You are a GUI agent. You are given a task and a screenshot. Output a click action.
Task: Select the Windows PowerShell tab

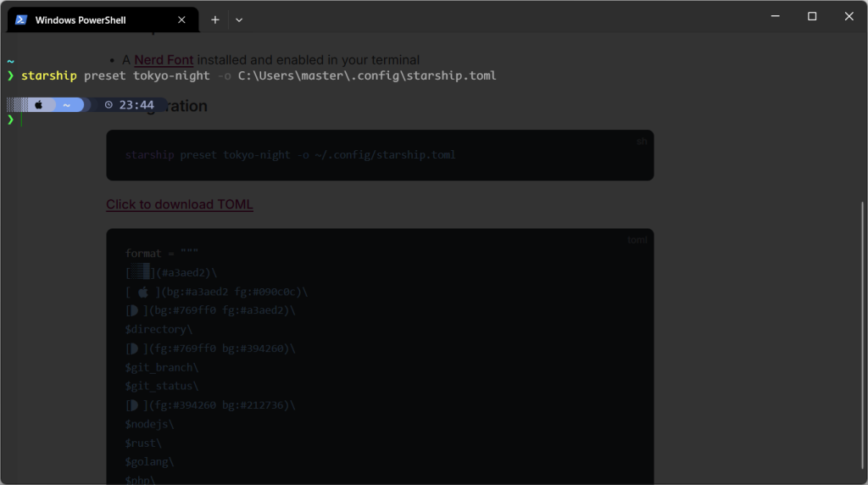pos(103,20)
